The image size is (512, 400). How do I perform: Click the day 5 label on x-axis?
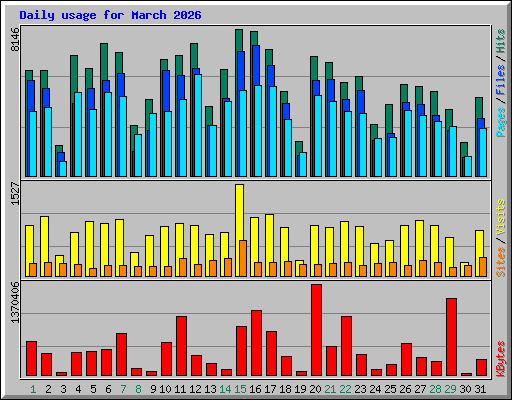[x=93, y=389]
